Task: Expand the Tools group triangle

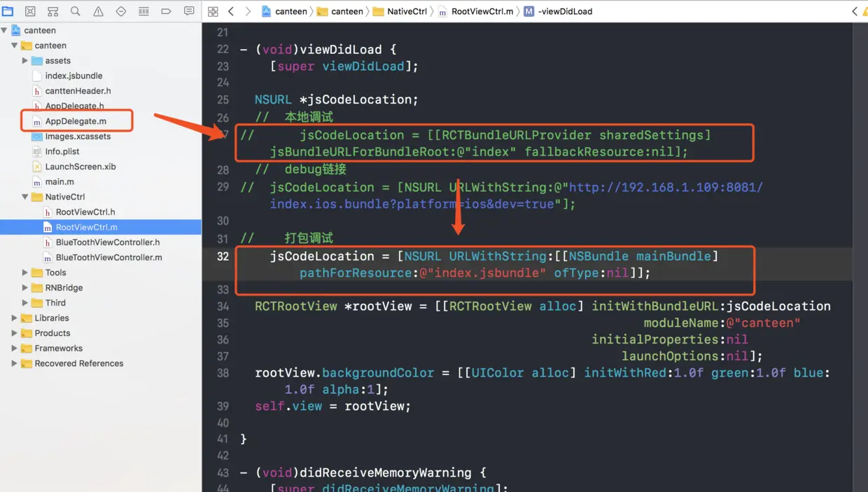Action: (x=25, y=272)
